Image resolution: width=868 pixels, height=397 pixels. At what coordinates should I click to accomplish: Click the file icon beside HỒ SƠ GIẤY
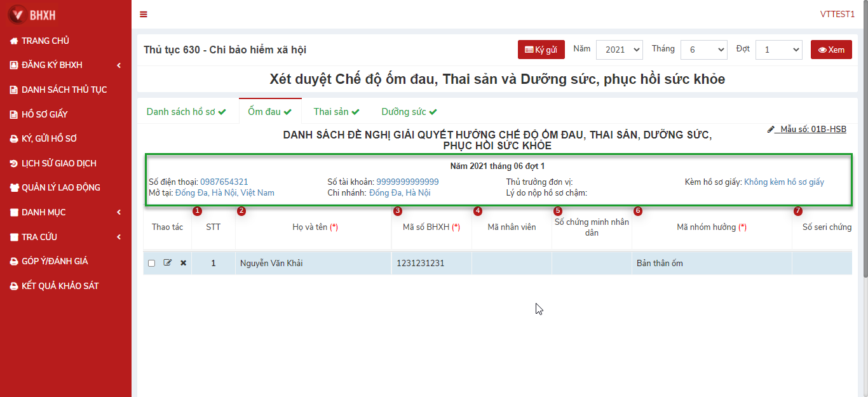pyautogui.click(x=14, y=115)
